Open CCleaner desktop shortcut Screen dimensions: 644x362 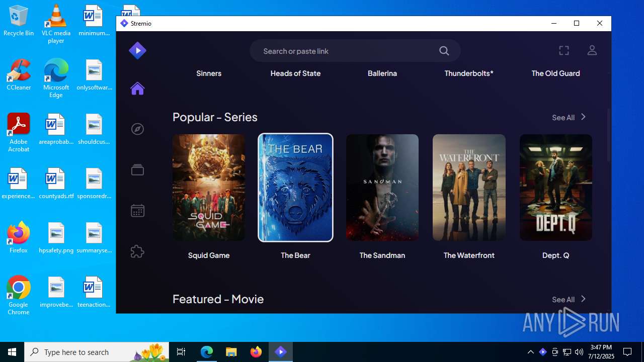coord(19,75)
